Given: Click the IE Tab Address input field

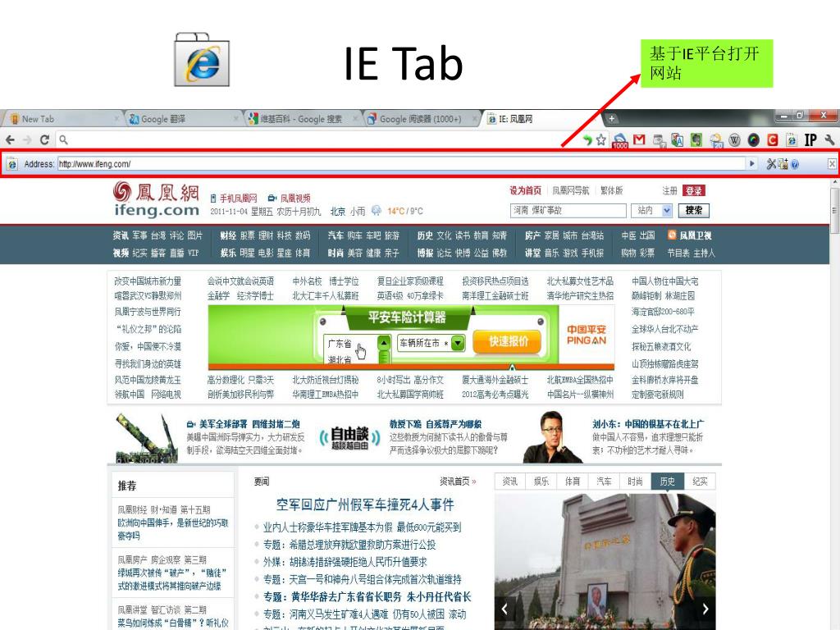Looking at the screenshot, I should 401,164.
